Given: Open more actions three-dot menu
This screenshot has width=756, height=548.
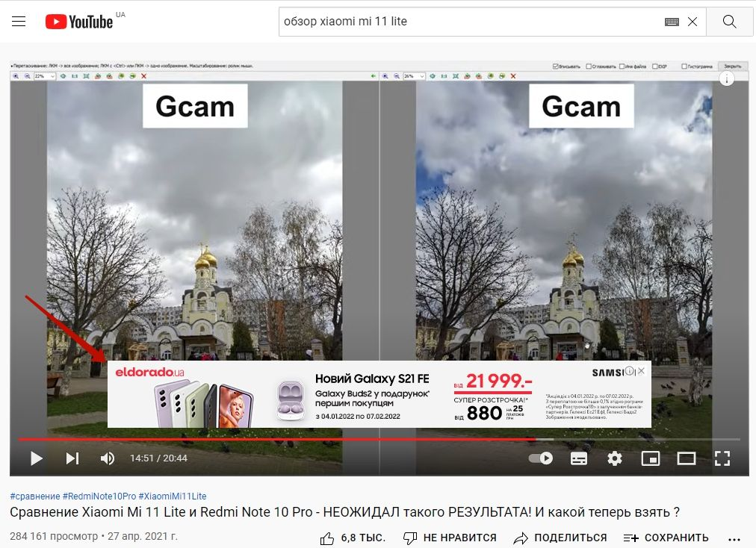Looking at the screenshot, I should (734, 539).
